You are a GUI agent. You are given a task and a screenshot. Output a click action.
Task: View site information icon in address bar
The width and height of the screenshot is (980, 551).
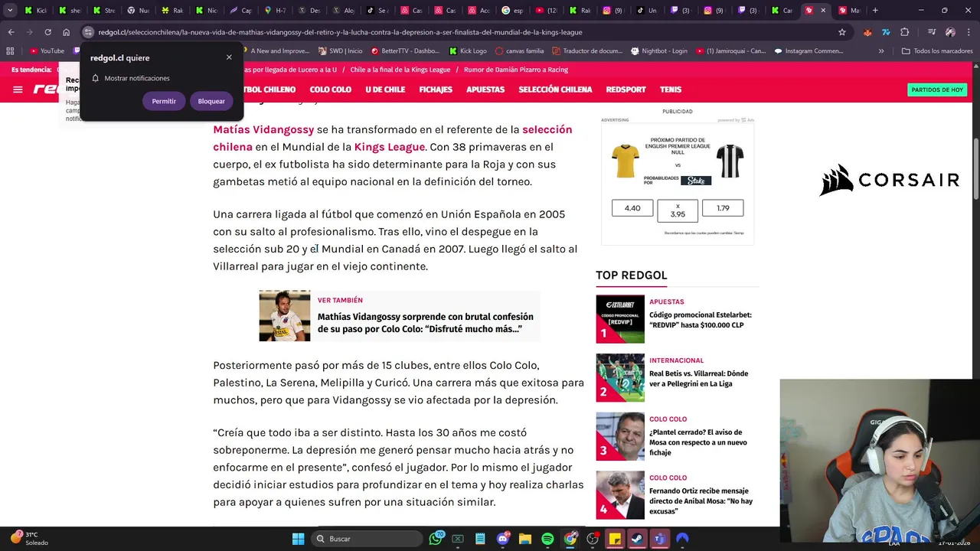pyautogui.click(x=88, y=32)
